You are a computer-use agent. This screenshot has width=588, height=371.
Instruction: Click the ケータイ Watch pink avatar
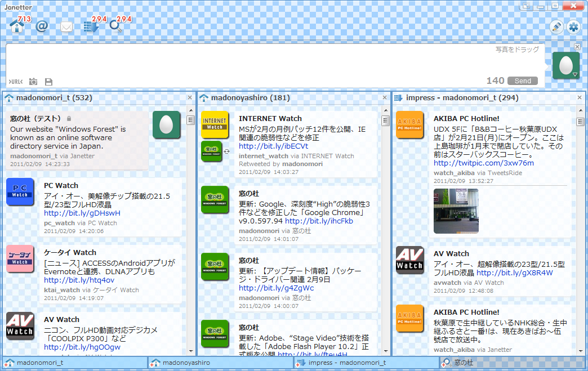pos(20,258)
